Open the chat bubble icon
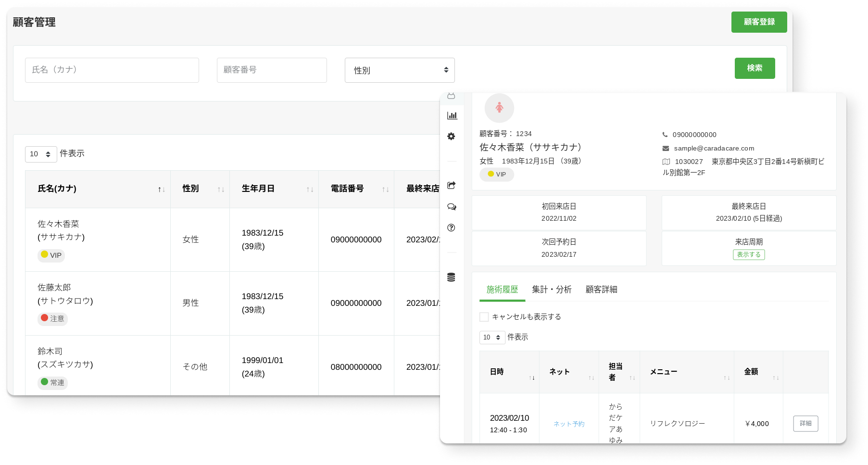The width and height of the screenshot is (868, 465). tap(451, 206)
